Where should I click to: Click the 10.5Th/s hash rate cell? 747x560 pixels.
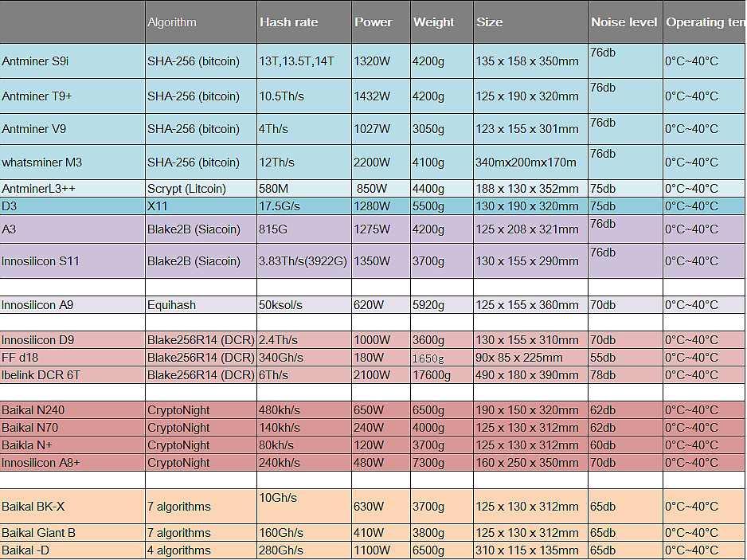[304, 96]
